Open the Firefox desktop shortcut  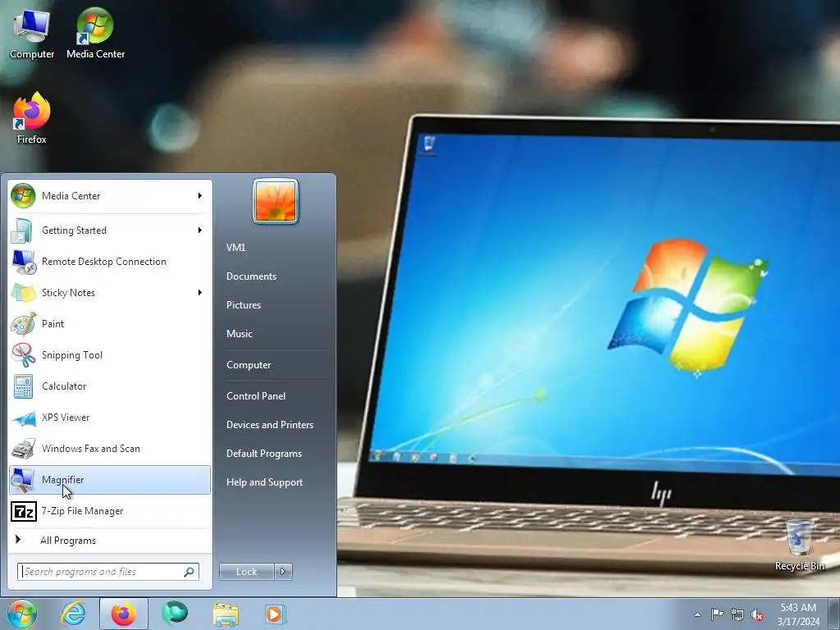(32, 118)
